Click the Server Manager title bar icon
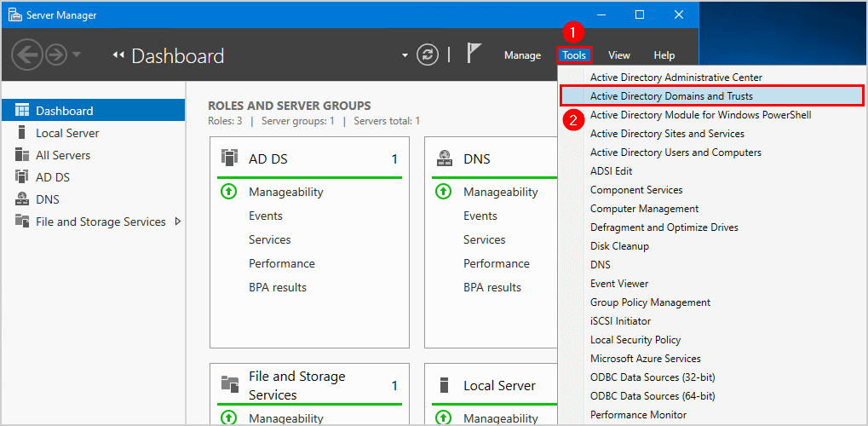Screen dimensions: 868x426 tap(15, 15)
